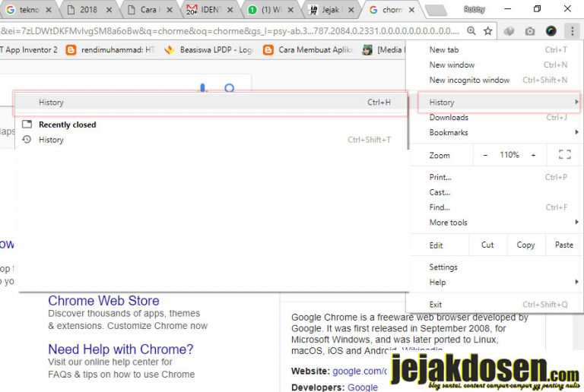Image resolution: width=584 pixels, height=392 pixels.
Task: Click the 'Recently closed' window icon
Action: coord(27,125)
